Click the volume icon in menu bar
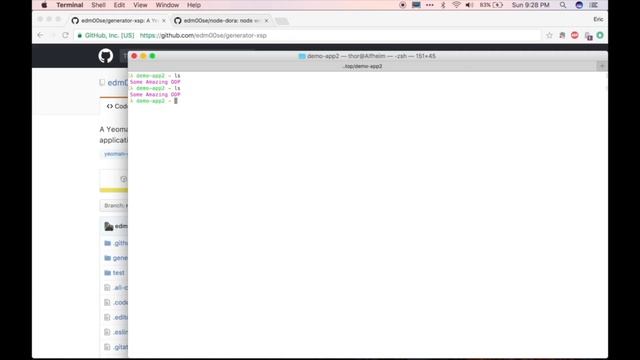Screen dimensions: 640x360 [469, 5]
